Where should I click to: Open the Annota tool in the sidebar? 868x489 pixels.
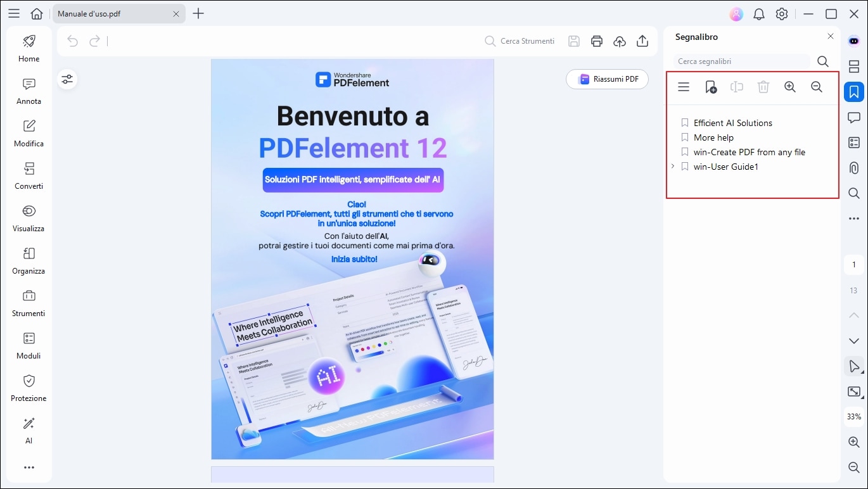[29, 92]
